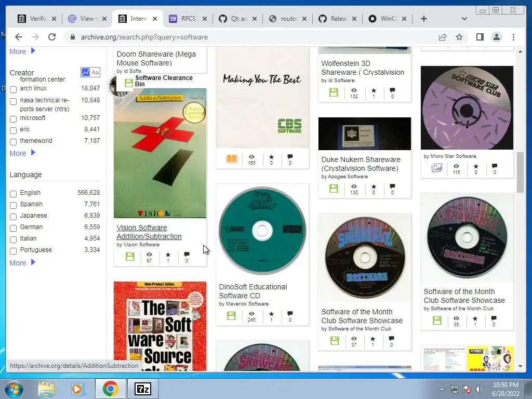Click favorites star on Duke Nukem card
The image size is (532, 399).
point(374,187)
